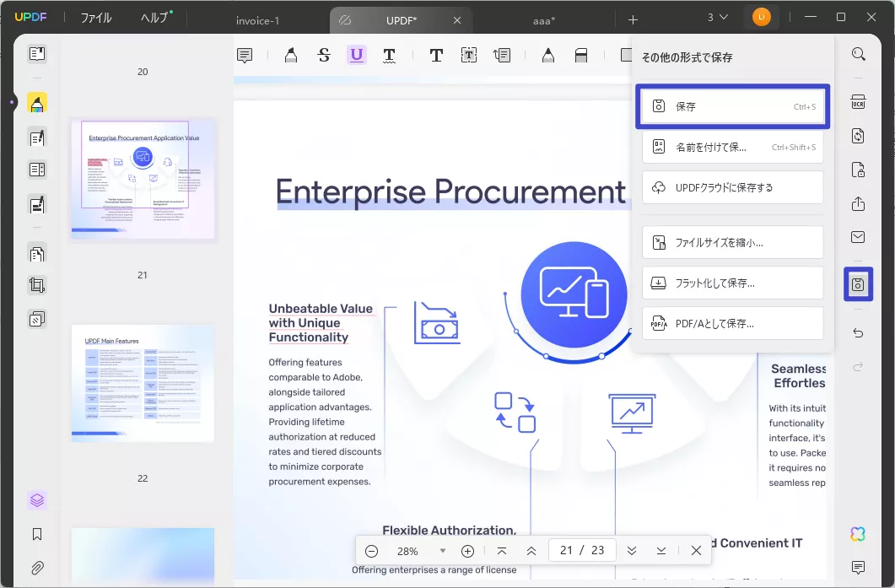Switch to the invoice-1 tab
The image size is (895, 588).
(257, 20)
